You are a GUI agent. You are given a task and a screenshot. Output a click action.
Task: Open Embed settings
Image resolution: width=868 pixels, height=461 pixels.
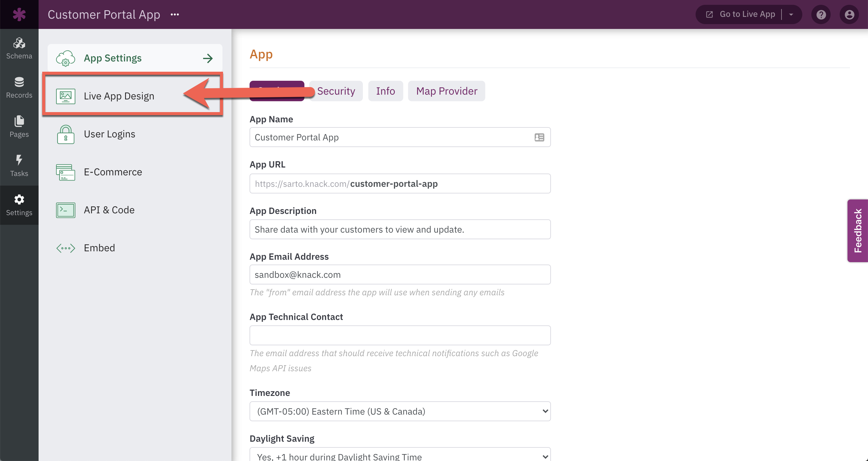point(135,248)
